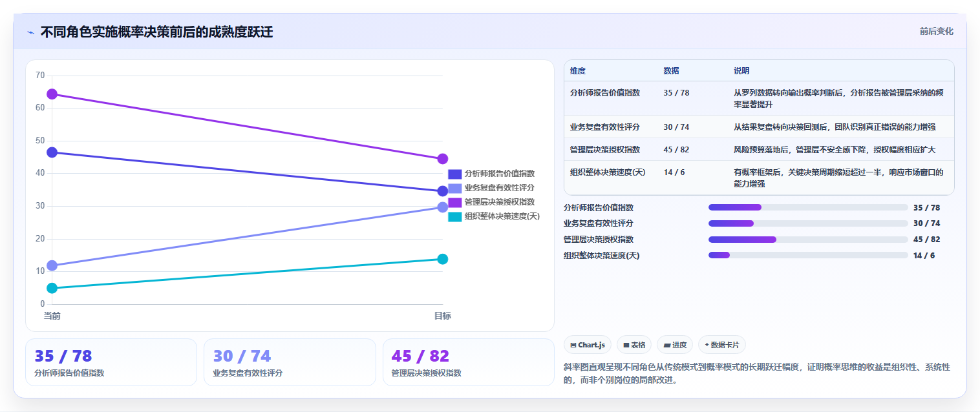The height and width of the screenshot is (412, 980).
Task: Click the 前后变化 badge
Action: click(936, 31)
